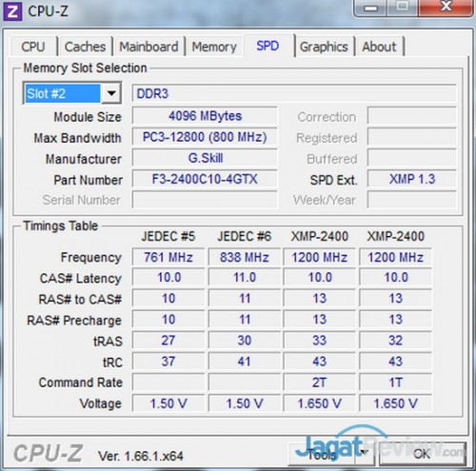Click the SPD Ext. XMP 1.3 field
Viewport: 476px width, 471px height.
click(x=412, y=179)
